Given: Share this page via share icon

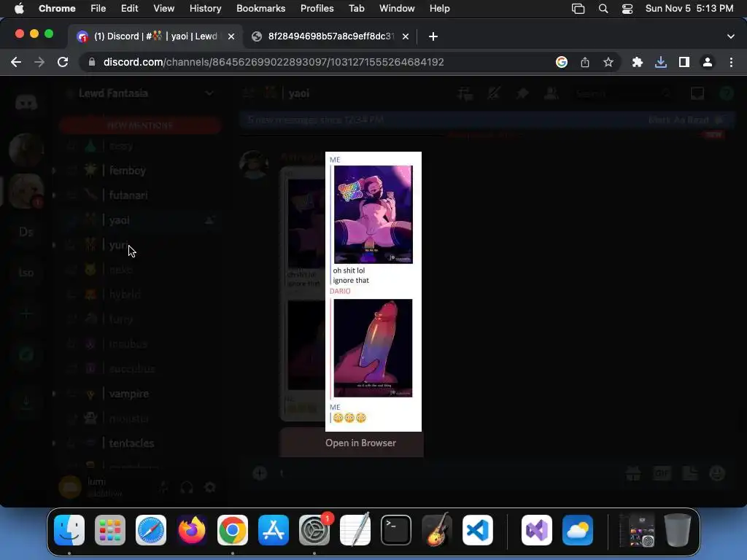Looking at the screenshot, I should [585, 63].
